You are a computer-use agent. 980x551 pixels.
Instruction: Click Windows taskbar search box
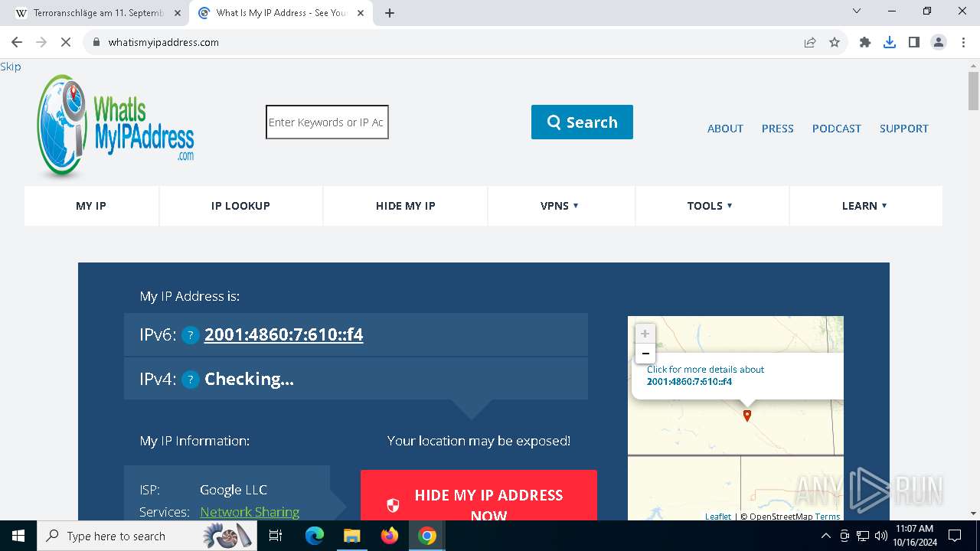point(146,536)
